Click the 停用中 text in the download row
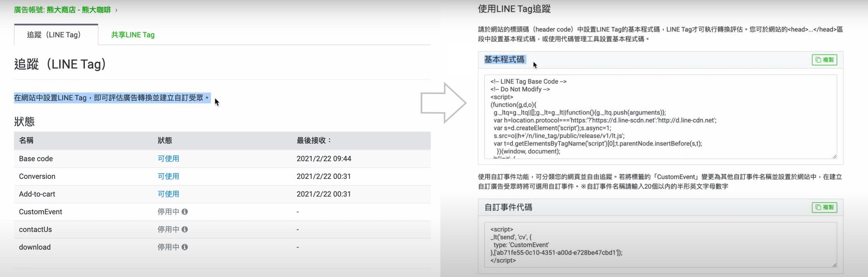 pyautogui.click(x=168, y=247)
